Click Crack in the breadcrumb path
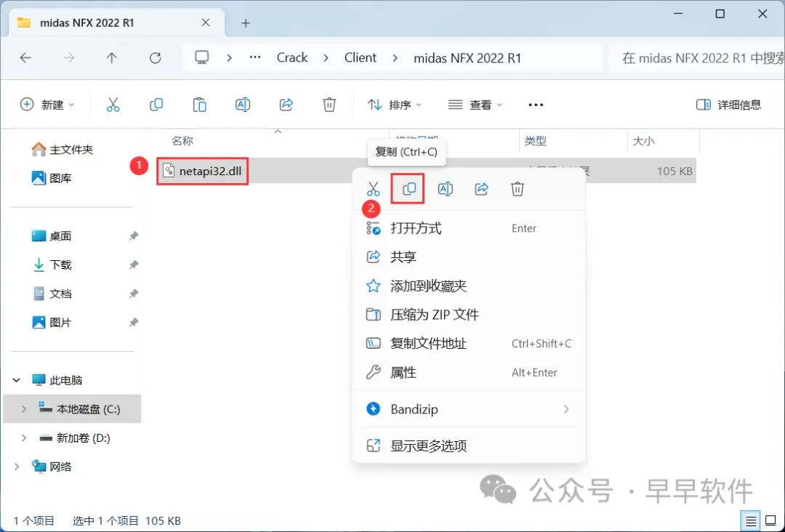The width and height of the screenshot is (785, 532). pos(292,58)
